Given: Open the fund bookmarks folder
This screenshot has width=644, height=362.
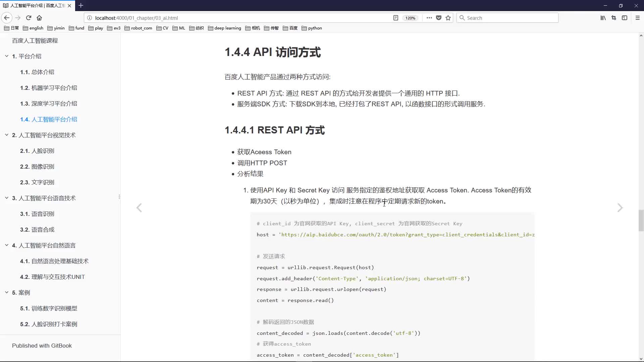Looking at the screenshot, I should click(76, 28).
